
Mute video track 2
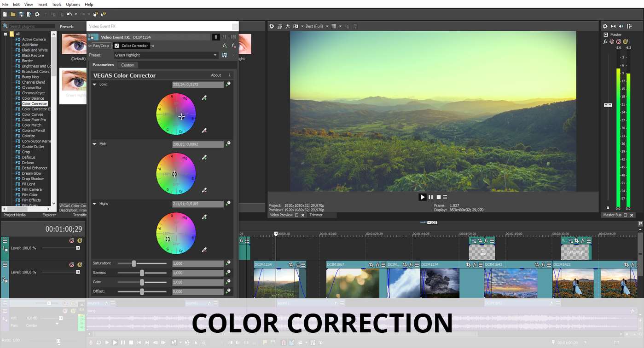(72, 265)
